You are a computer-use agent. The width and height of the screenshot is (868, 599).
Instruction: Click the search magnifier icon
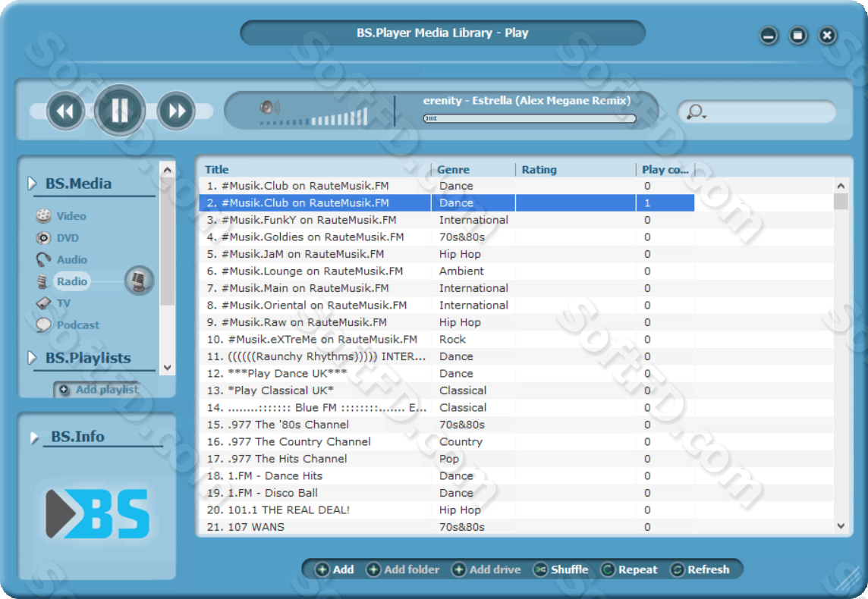[695, 112]
